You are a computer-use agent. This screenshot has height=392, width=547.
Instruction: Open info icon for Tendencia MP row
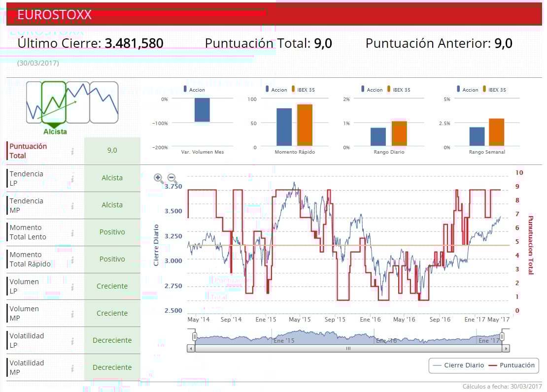pyautogui.click(x=72, y=206)
